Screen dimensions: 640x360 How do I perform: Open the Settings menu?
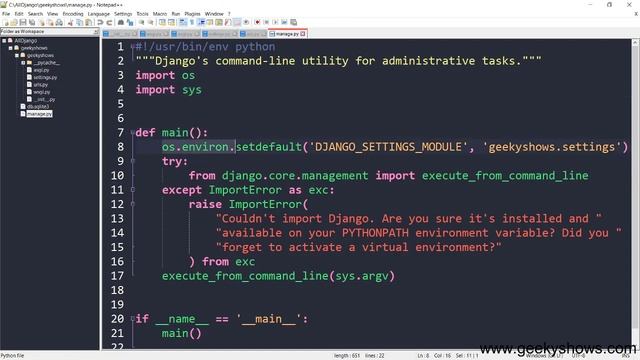coord(123,14)
